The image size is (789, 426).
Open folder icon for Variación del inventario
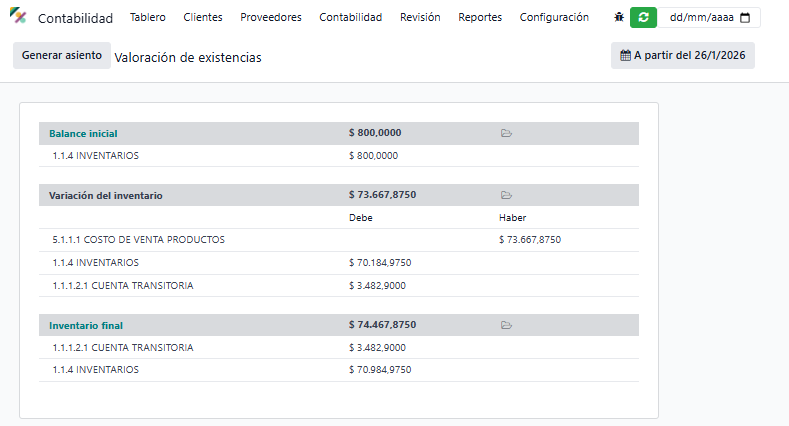pos(506,195)
